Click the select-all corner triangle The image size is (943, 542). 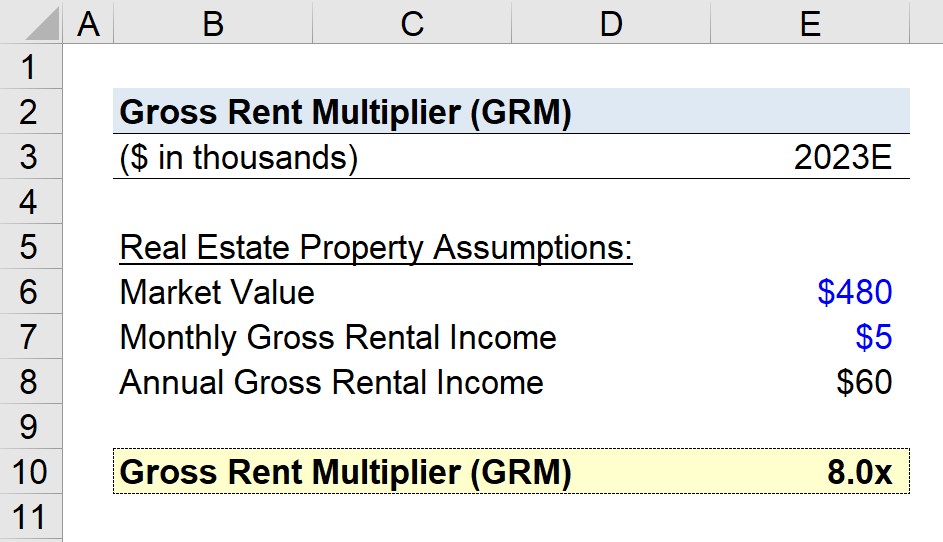point(31,22)
